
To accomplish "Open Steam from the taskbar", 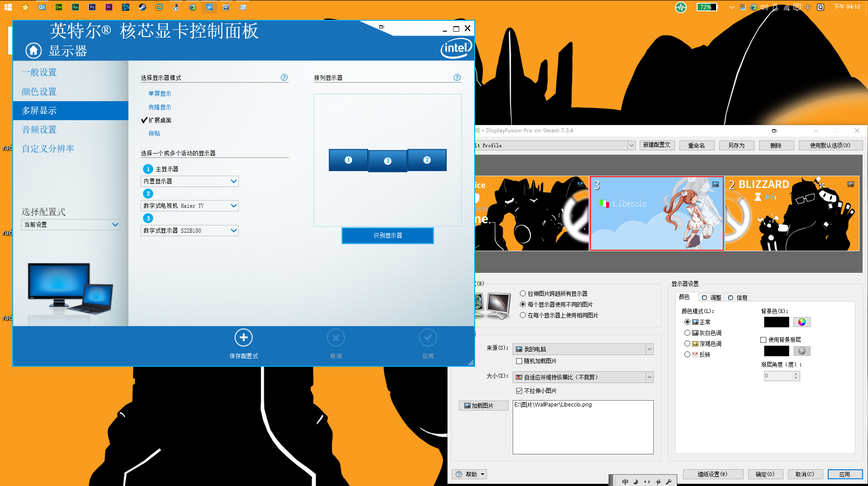I will 142,7.
